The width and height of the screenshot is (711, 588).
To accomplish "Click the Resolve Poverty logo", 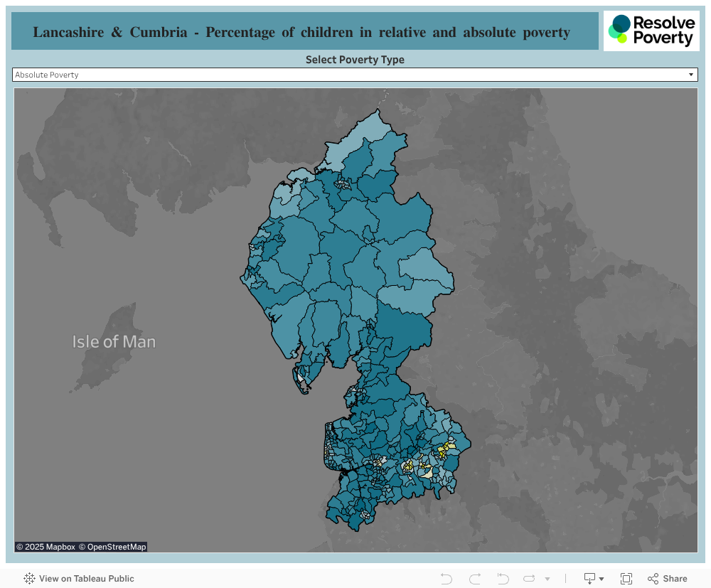I will point(651,31).
